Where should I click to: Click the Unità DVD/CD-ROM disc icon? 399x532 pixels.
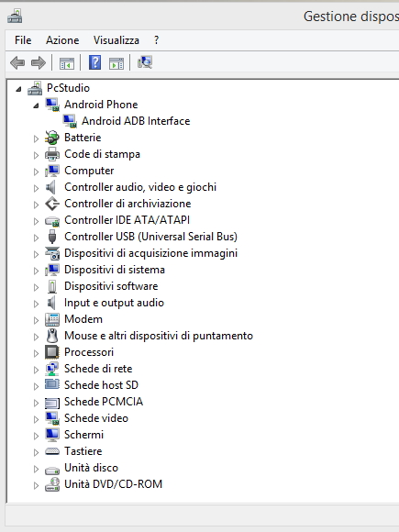click(x=52, y=484)
